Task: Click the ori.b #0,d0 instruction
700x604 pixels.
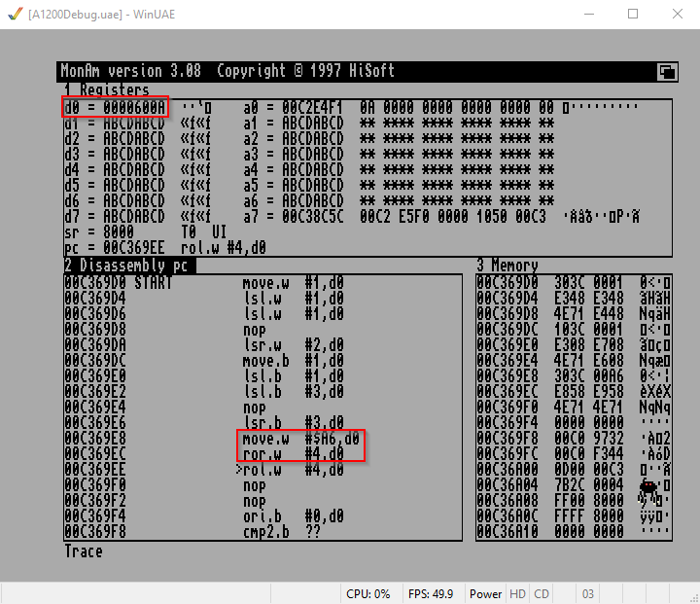Action: (x=293, y=516)
